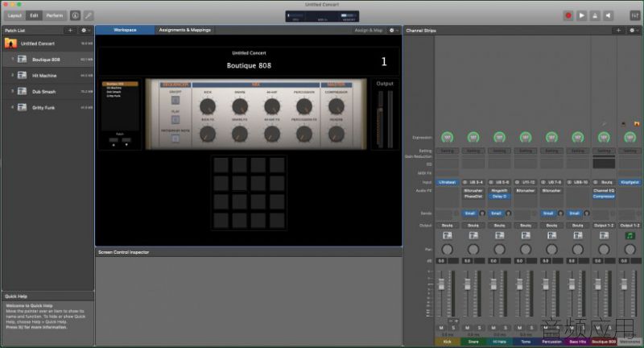Mute the Snare channel strip
This screenshot has width=644, height=348.
pyautogui.click(x=468, y=328)
